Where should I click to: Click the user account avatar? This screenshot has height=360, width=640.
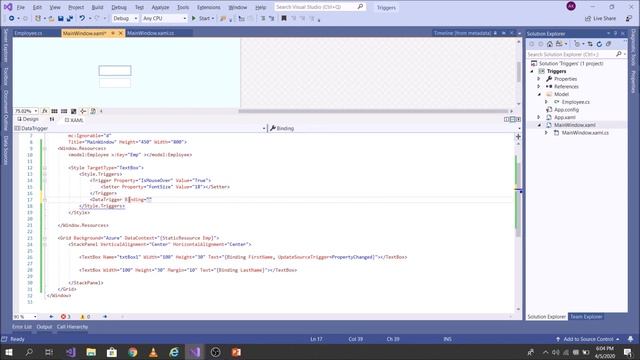(x=571, y=6)
